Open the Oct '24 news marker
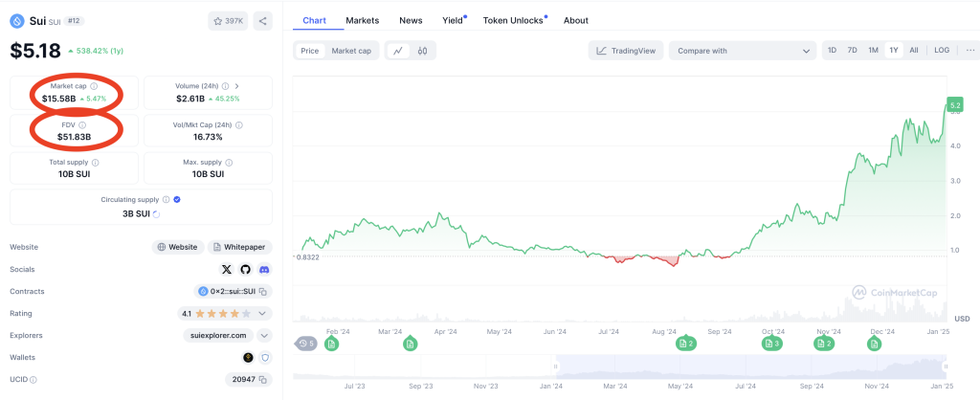Screen dimensions: 980x400 (x=771, y=344)
